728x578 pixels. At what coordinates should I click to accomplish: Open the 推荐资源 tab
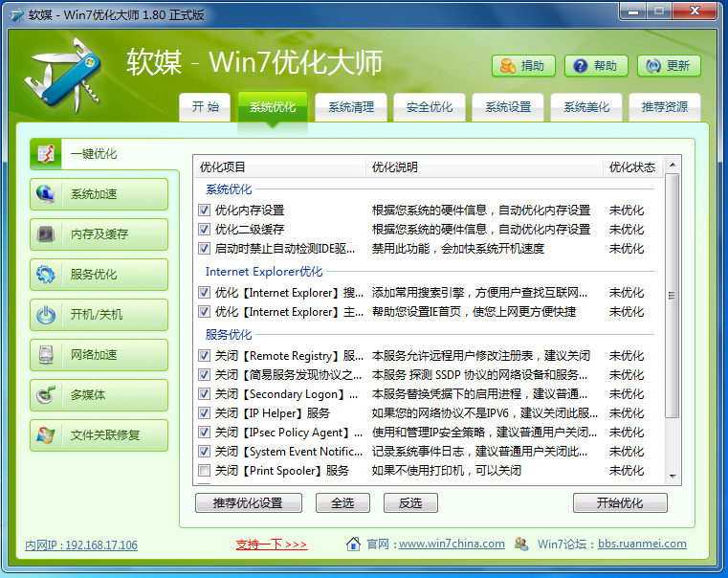coord(665,107)
